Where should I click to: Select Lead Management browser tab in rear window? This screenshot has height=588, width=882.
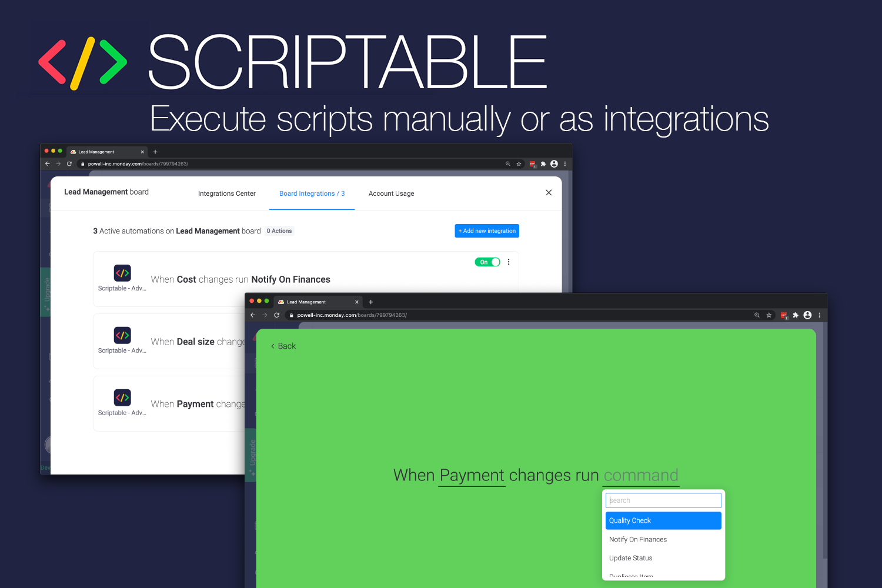pos(106,152)
